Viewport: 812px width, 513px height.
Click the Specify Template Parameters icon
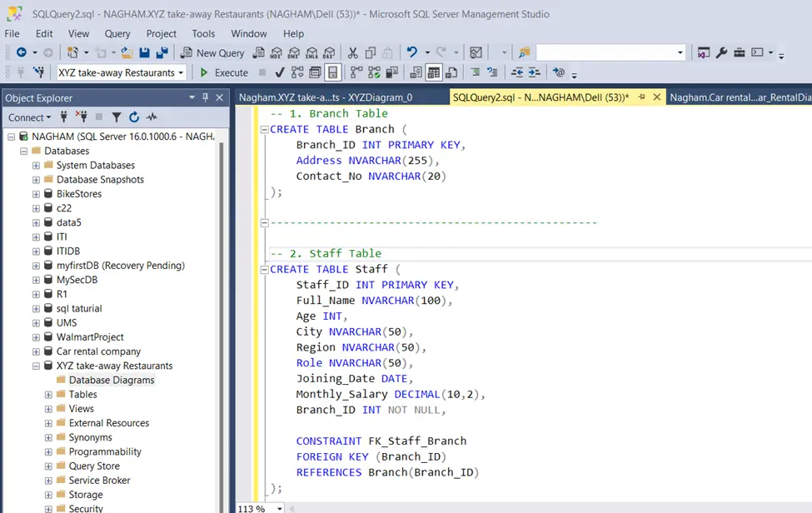(x=558, y=72)
